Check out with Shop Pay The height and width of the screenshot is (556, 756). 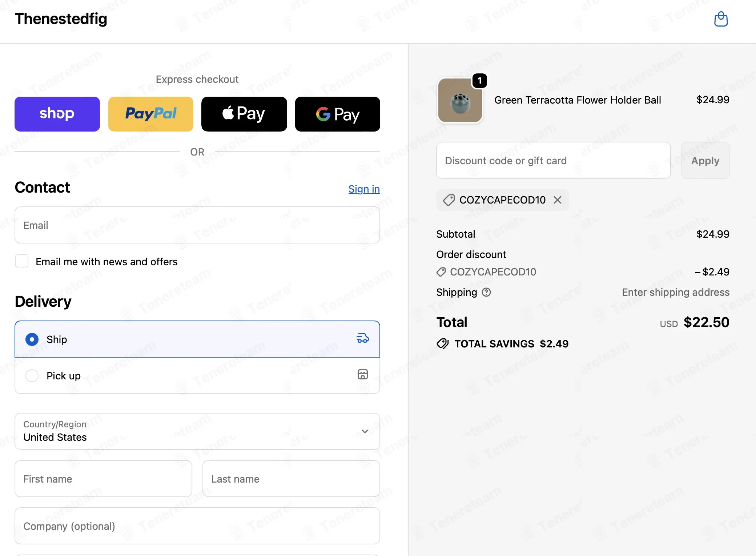57,114
